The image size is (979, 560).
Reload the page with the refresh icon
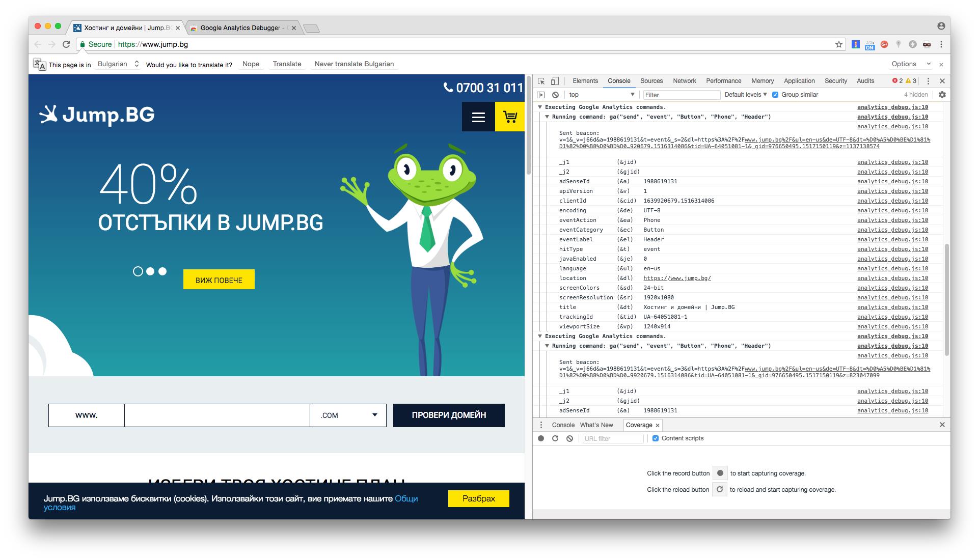tap(66, 44)
